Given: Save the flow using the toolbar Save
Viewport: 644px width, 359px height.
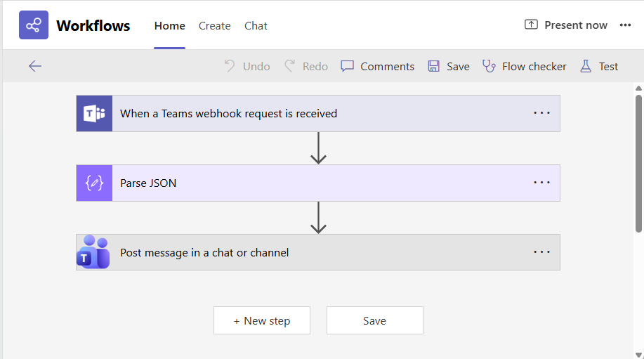Looking at the screenshot, I should (x=449, y=66).
